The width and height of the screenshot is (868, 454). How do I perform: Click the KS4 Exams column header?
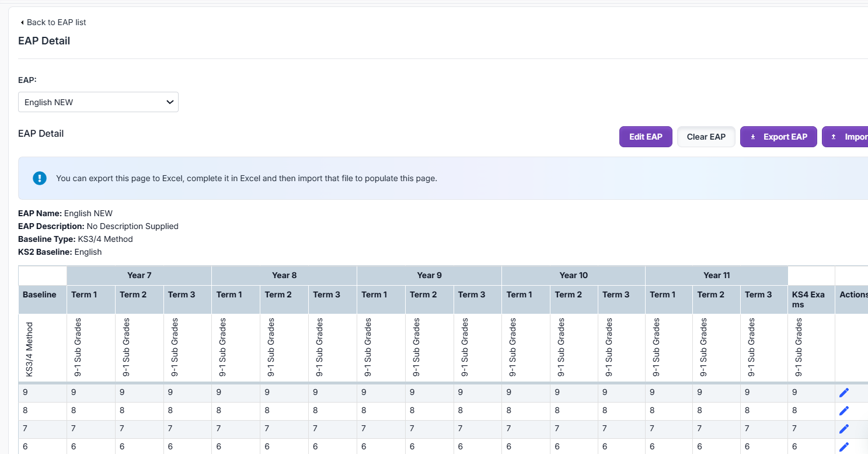pos(811,300)
